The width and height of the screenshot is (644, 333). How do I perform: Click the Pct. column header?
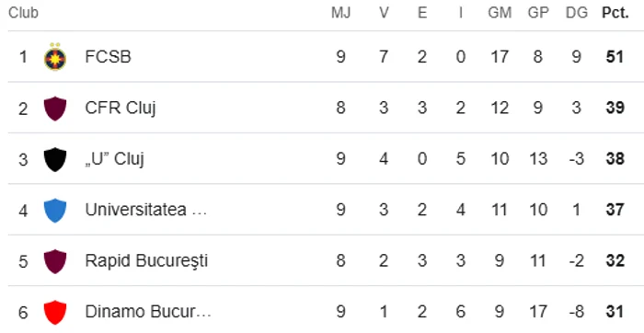[x=615, y=13]
